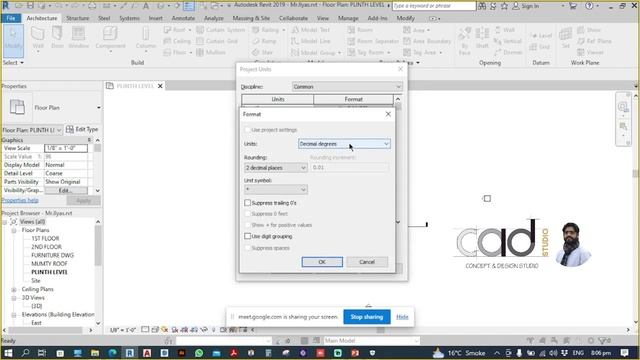
Task: Select the Curtain Grid tool
Action: [217, 41]
